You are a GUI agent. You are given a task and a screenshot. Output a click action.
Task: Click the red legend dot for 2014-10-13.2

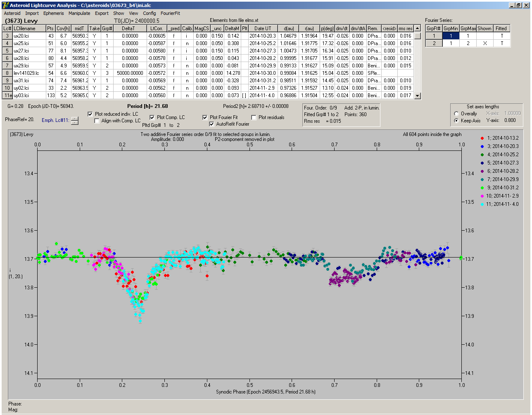pyautogui.click(x=482, y=138)
